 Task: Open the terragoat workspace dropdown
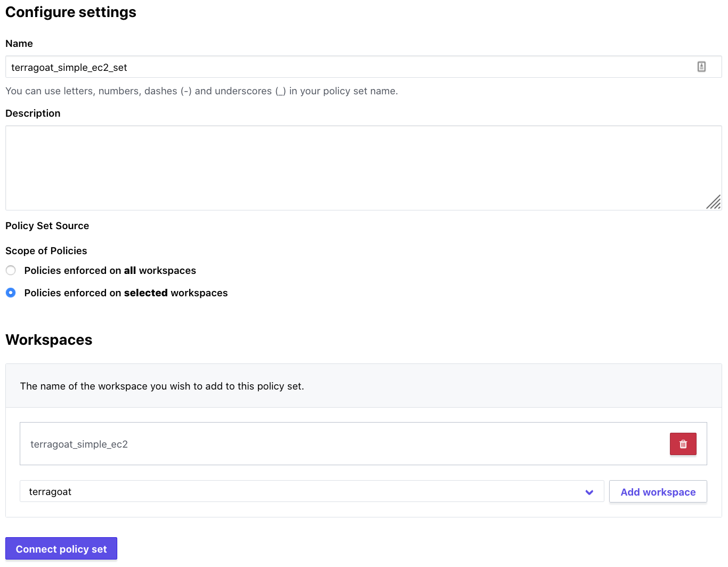click(x=312, y=491)
